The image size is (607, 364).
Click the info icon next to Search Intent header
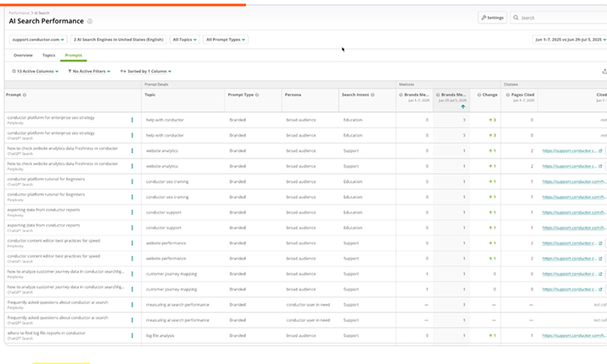[x=373, y=95]
